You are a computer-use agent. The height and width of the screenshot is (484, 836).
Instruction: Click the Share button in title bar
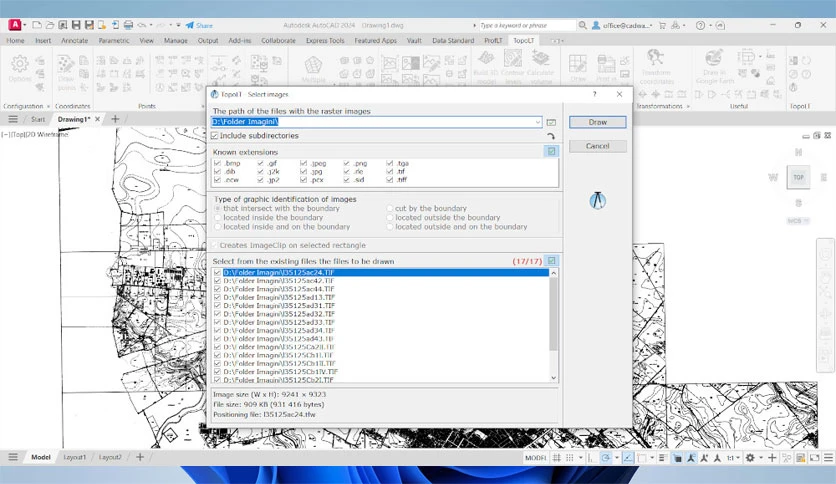click(x=199, y=25)
